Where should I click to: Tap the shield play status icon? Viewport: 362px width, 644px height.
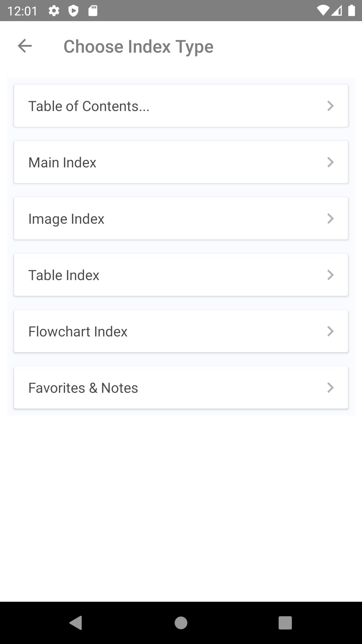73,11
